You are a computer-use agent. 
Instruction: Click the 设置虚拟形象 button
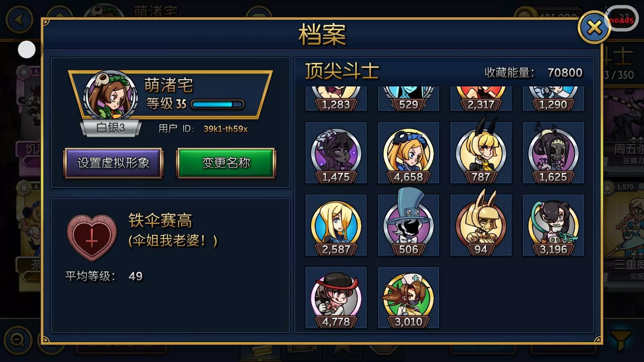tap(113, 163)
